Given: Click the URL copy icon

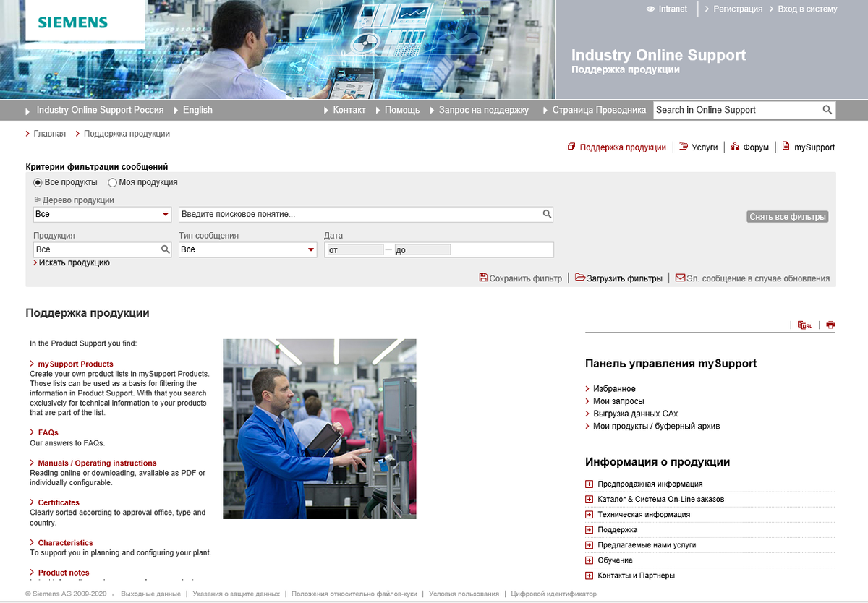Looking at the screenshot, I should tap(804, 325).
